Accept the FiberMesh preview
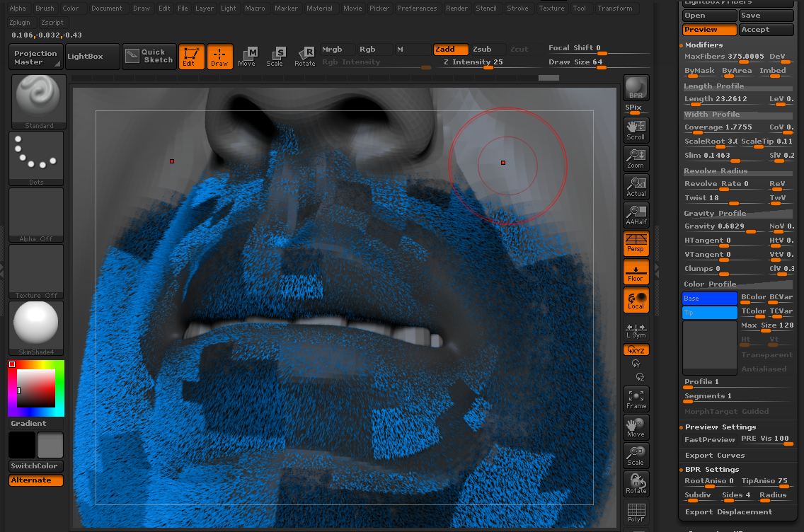Screen dimensions: 804x532 [766, 29]
